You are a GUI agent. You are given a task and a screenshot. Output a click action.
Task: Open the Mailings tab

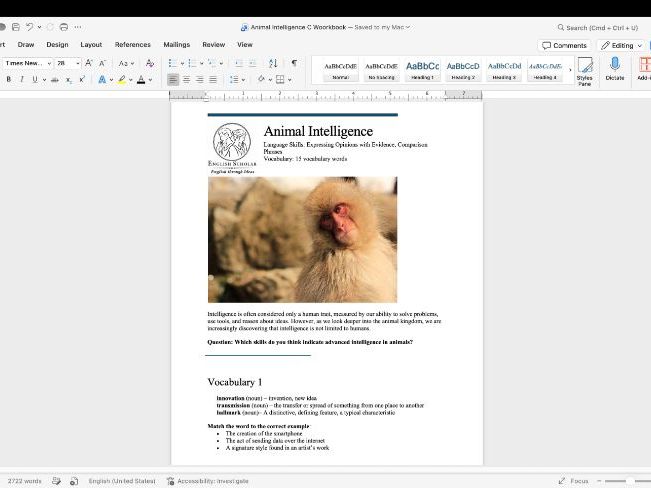176,44
